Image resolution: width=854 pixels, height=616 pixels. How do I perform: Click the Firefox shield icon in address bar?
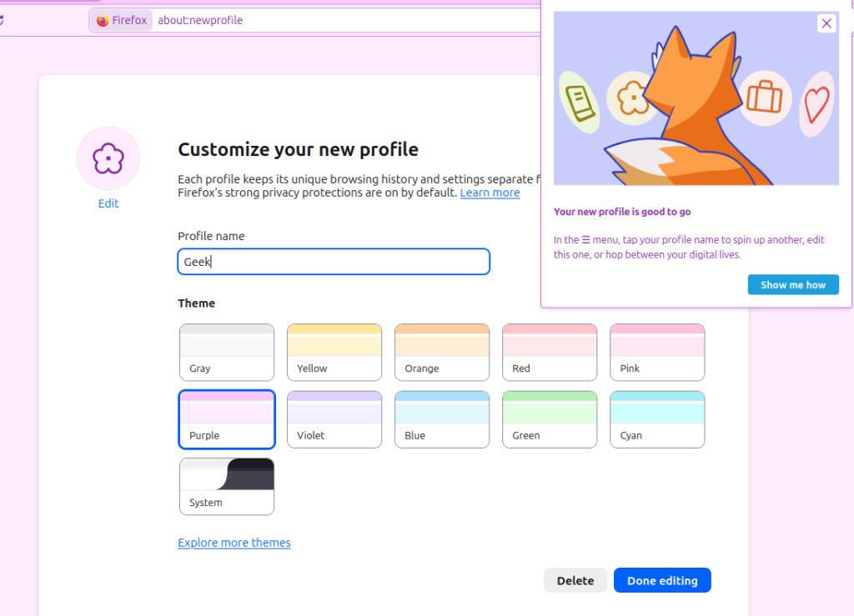click(102, 19)
